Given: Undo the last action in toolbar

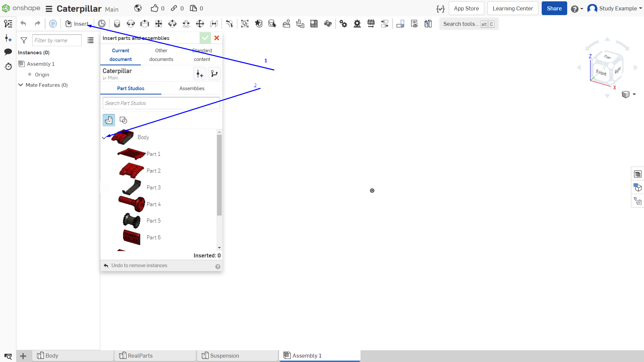Looking at the screenshot, I should (x=23, y=23).
